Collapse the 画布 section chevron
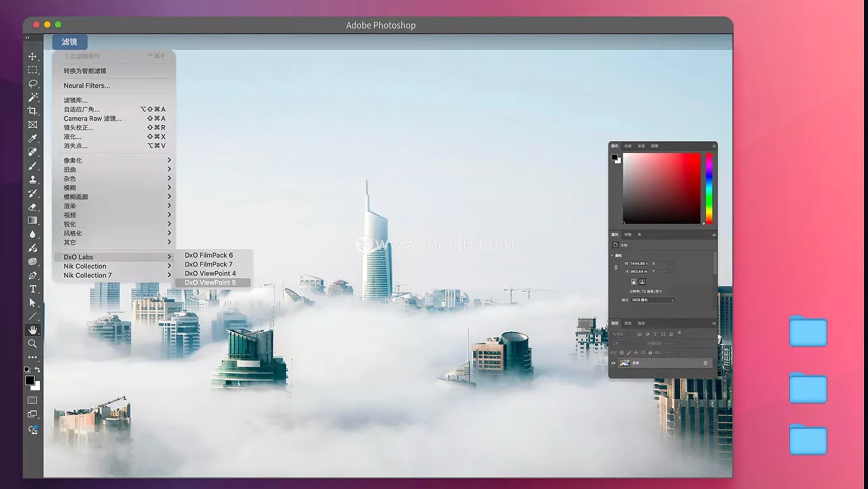This screenshot has height=489, width=868. (612, 255)
